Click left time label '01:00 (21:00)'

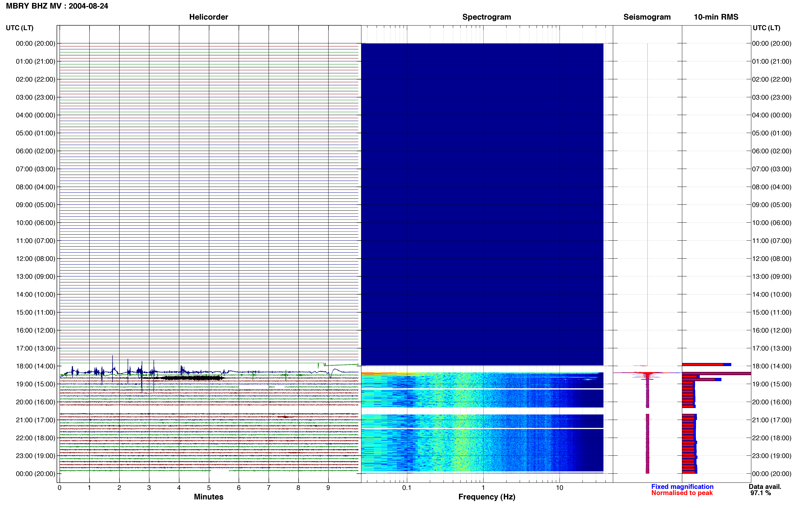[36, 61]
